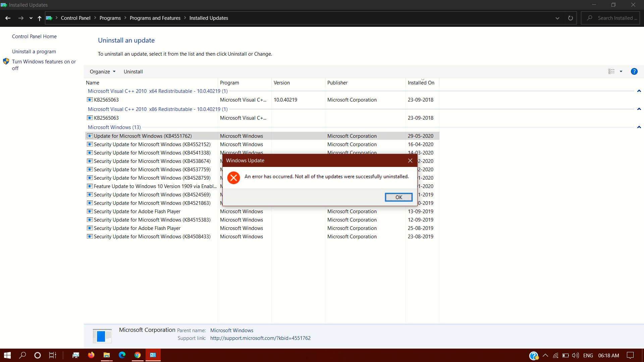Select Adobe Flash Player update dated 25-08-2019
Viewport: 644px width, 362px height.
tap(262, 228)
